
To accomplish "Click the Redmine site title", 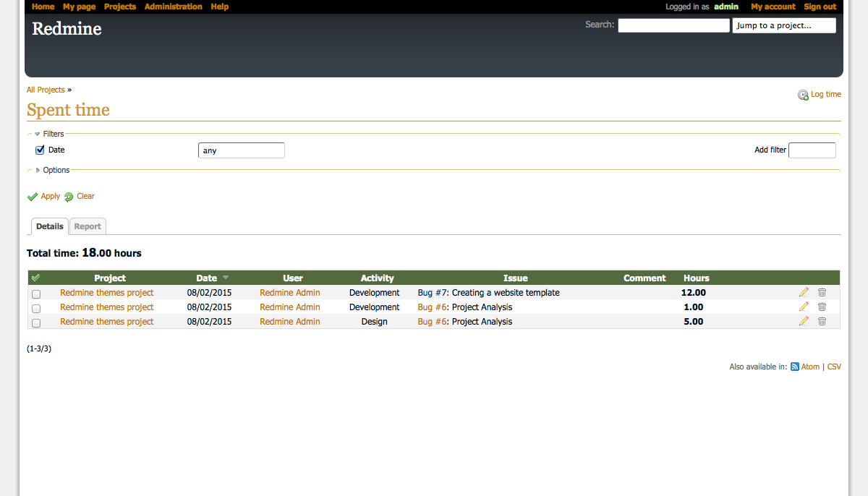I will click(67, 29).
